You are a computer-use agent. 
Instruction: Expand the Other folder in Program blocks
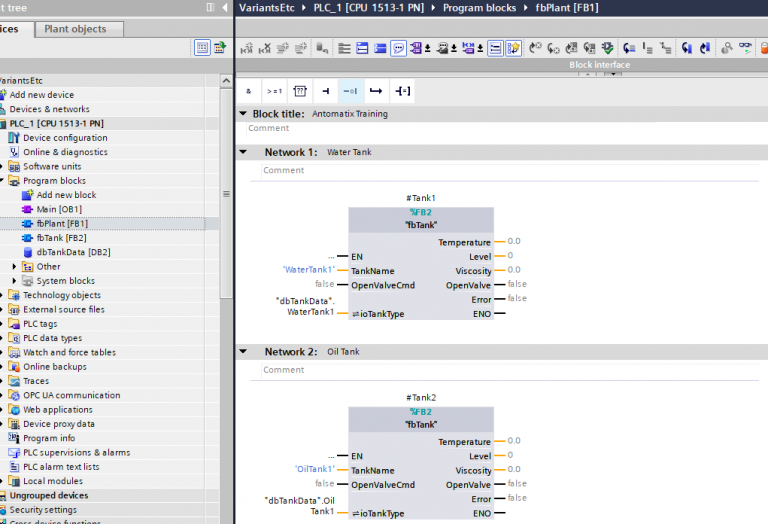click(x=15, y=267)
